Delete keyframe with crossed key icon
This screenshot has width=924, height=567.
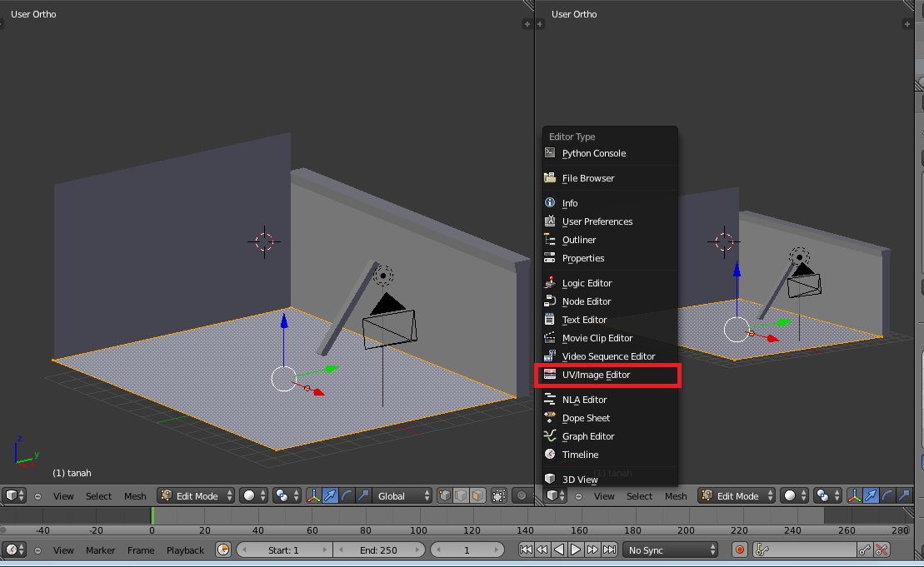pyautogui.click(x=882, y=550)
